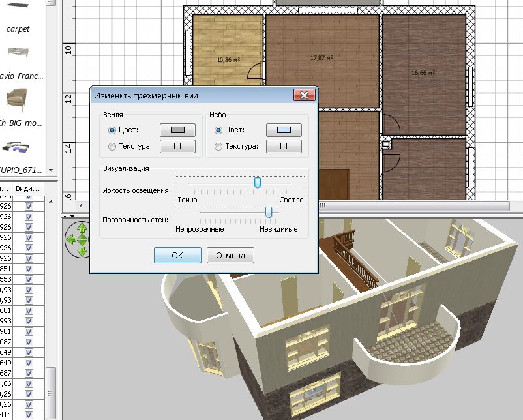Click the green down navigation arrow
This screenshot has height=420, width=523.
(82, 251)
